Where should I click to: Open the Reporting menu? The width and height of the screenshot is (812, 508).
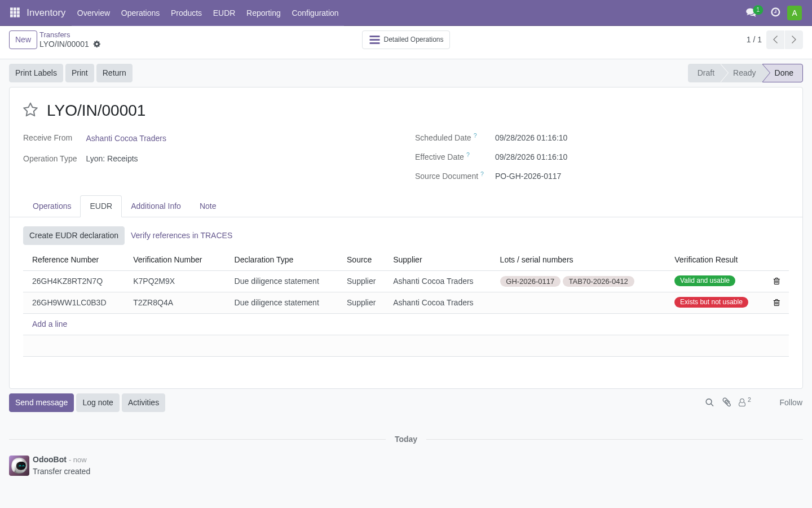pos(263,13)
